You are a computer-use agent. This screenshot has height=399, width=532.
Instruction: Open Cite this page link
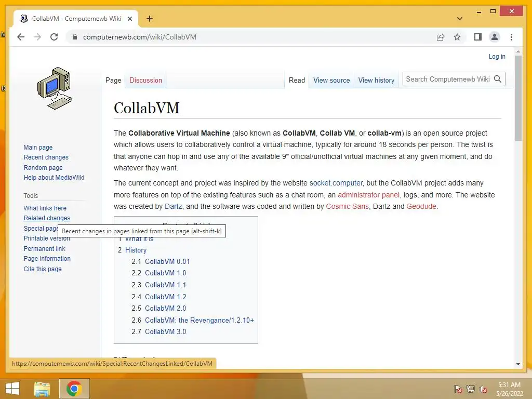point(43,269)
